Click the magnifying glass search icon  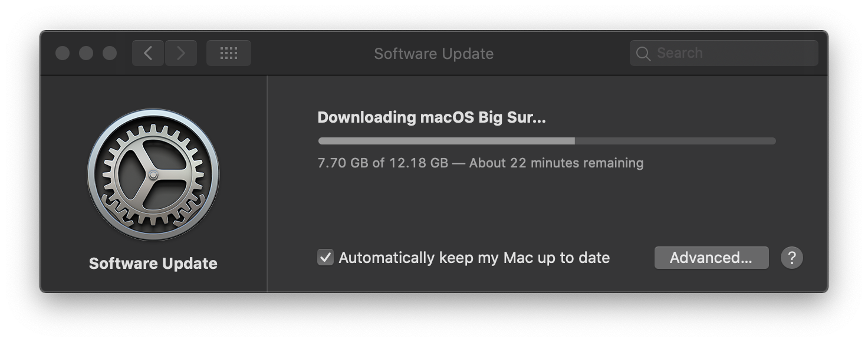pyautogui.click(x=643, y=54)
